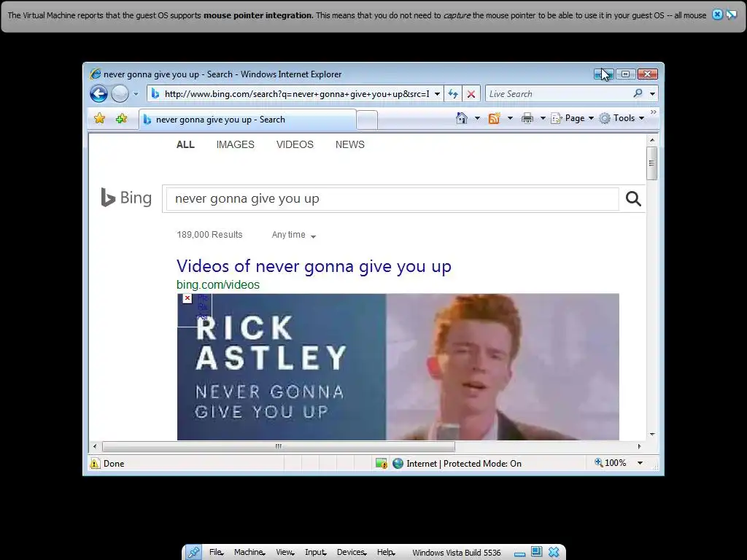Click the bing.com/videos link
Screen dimensions: 747x560
click(x=217, y=285)
